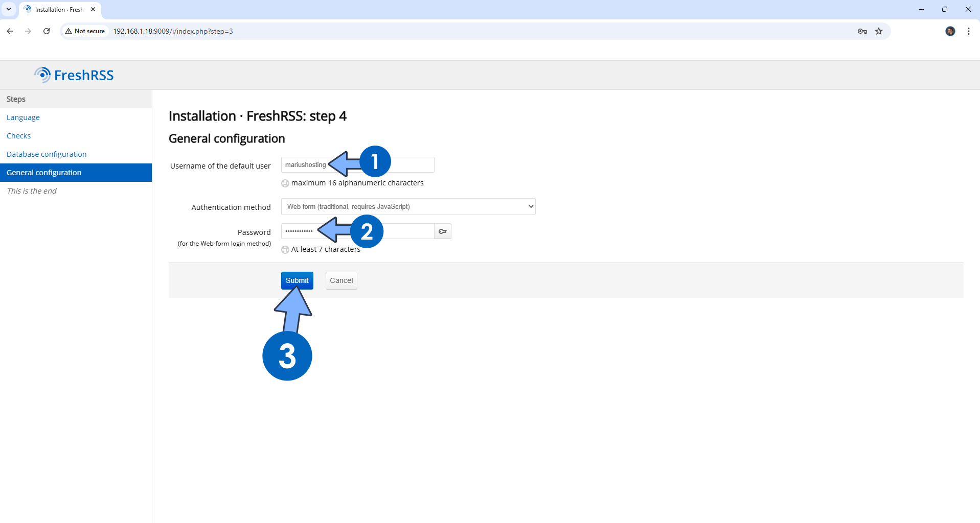This screenshot has width=980, height=523.
Task: Bookmark this page with star icon
Action: pyautogui.click(x=879, y=31)
